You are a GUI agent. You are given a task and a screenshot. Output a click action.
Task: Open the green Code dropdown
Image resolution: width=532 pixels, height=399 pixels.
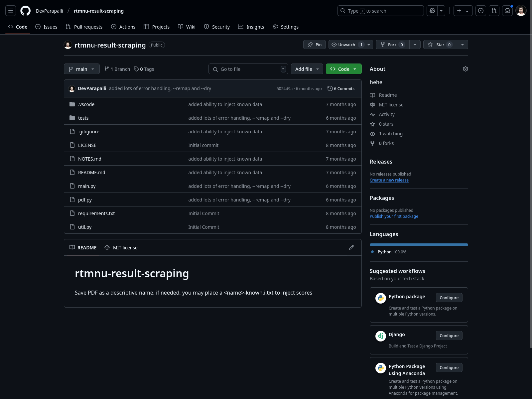pos(343,69)
